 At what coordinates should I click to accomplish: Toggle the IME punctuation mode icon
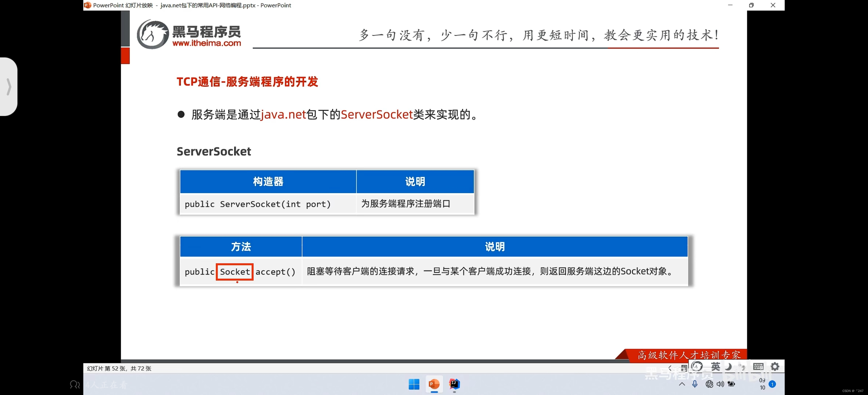742,366
